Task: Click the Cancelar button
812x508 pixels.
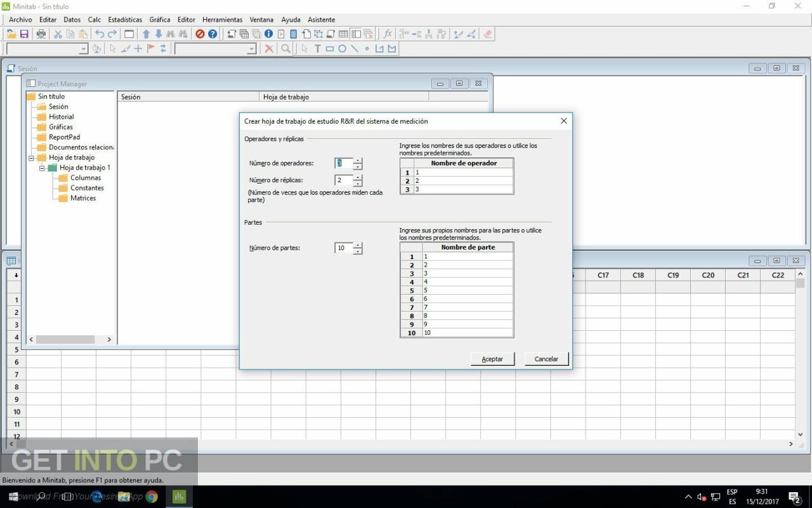Action: coord(546,359)
